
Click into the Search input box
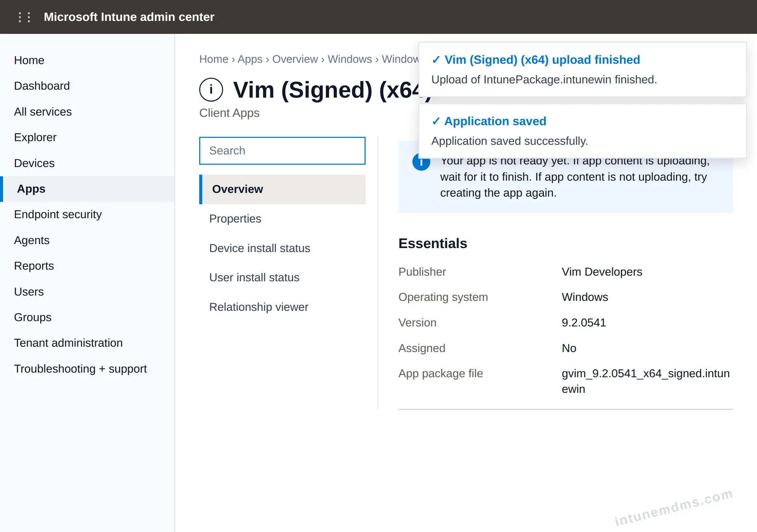282,150
